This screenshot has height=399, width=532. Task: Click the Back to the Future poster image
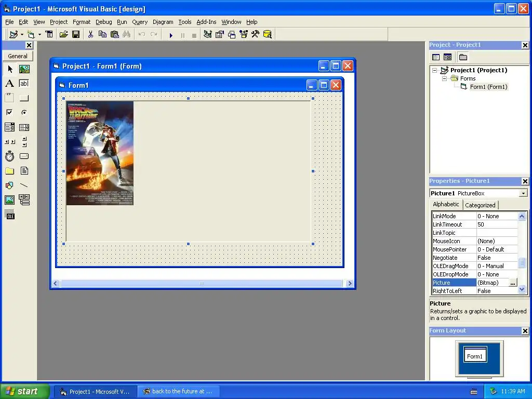[x=100, y=153]
